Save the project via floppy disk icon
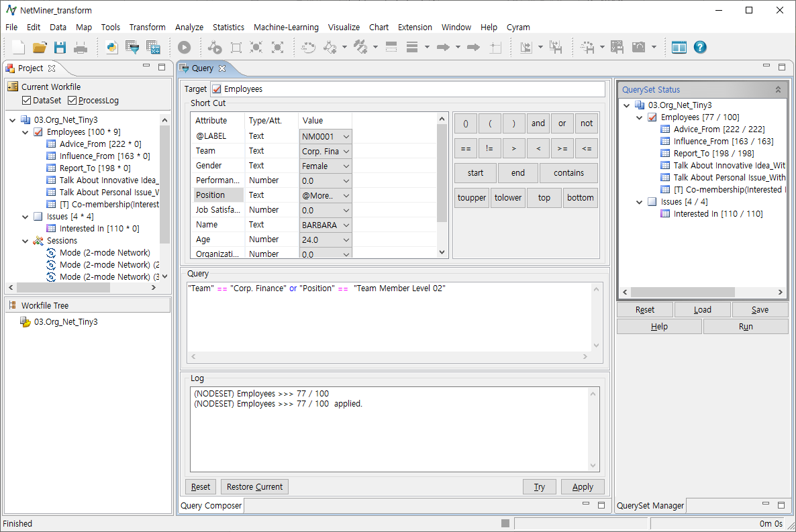Screen dimensions: 796x532 pyautogui.click(x=60, y=47)
